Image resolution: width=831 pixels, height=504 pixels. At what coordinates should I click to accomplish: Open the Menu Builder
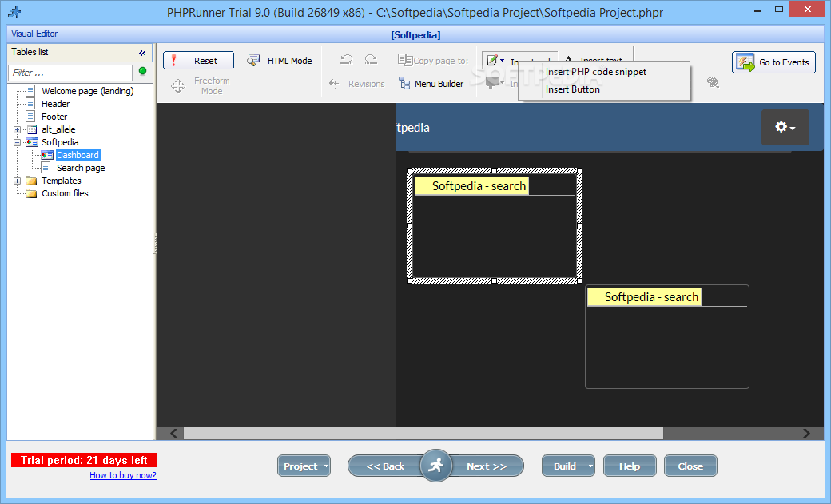tap(431, 84)
